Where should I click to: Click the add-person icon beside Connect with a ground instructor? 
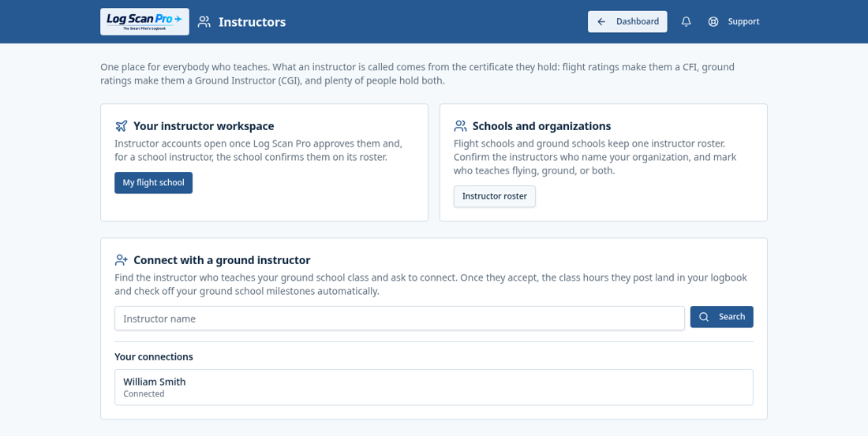click(x=122, y=260)
